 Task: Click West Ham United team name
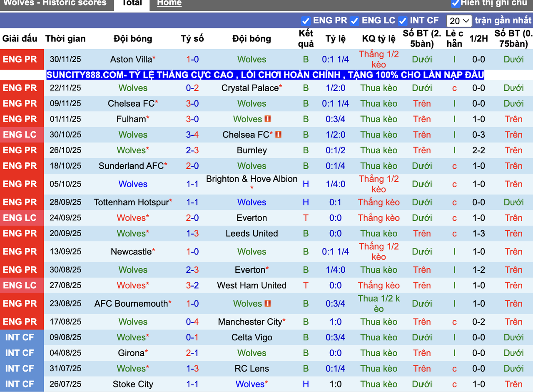252,285
